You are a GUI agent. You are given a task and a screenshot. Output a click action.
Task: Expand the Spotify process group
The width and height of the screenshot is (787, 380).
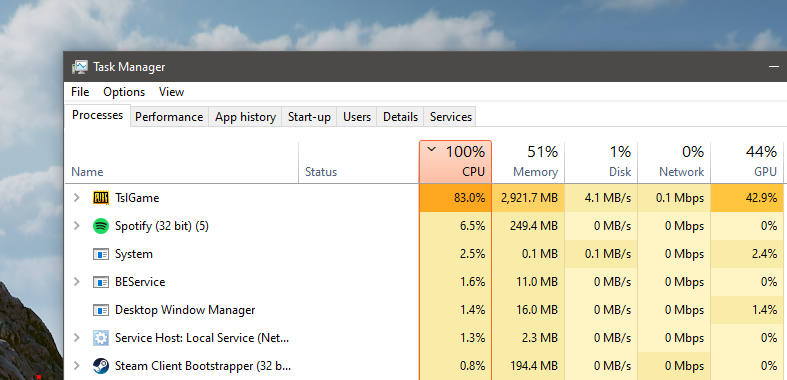point(76,226)
